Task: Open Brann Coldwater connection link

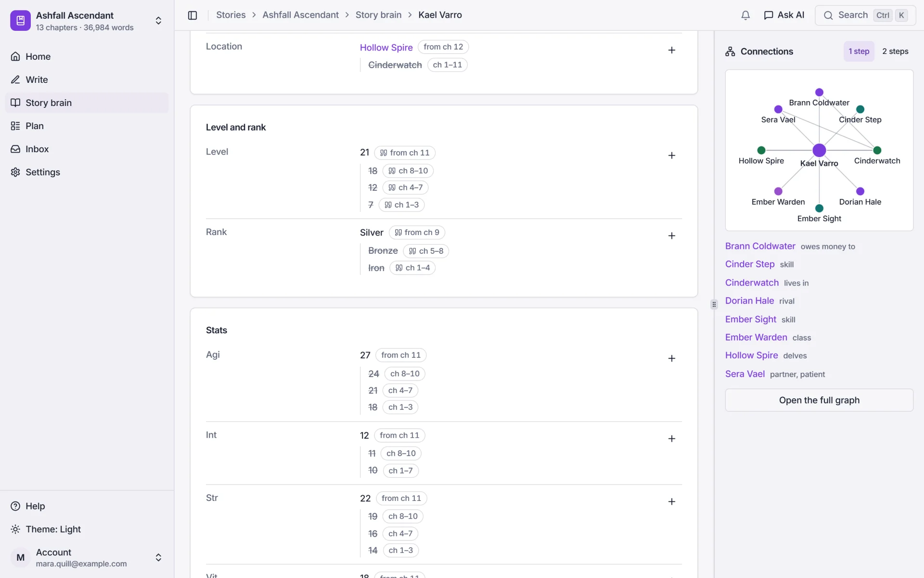Action: click(760, 246)
